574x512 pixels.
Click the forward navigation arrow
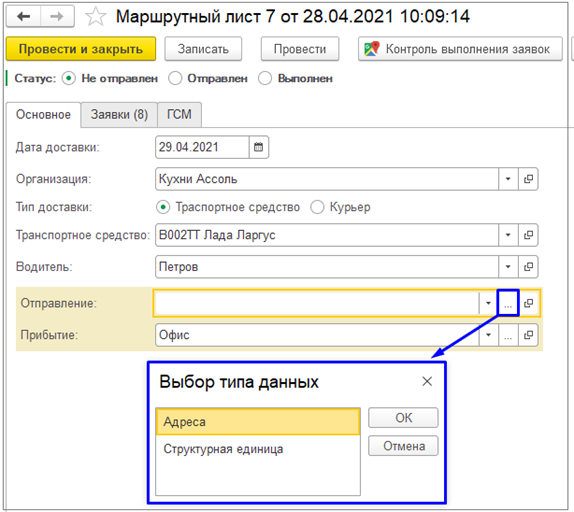(x=57, y=16)
